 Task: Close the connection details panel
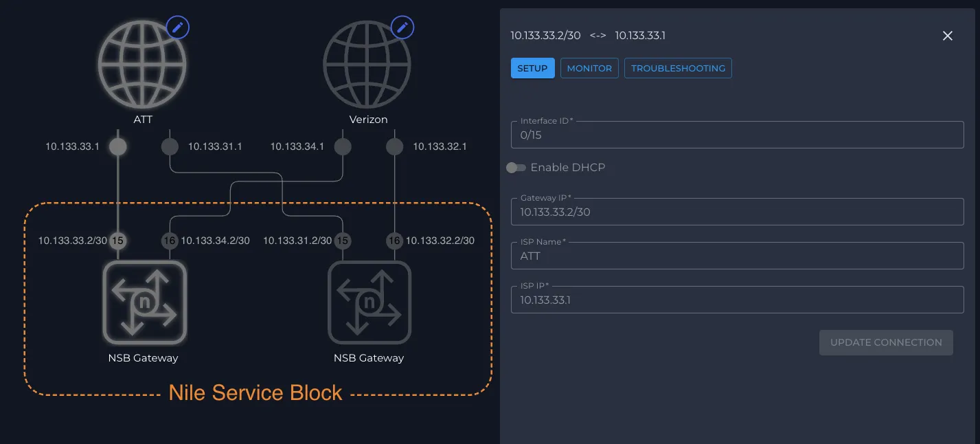click(948, 36)
